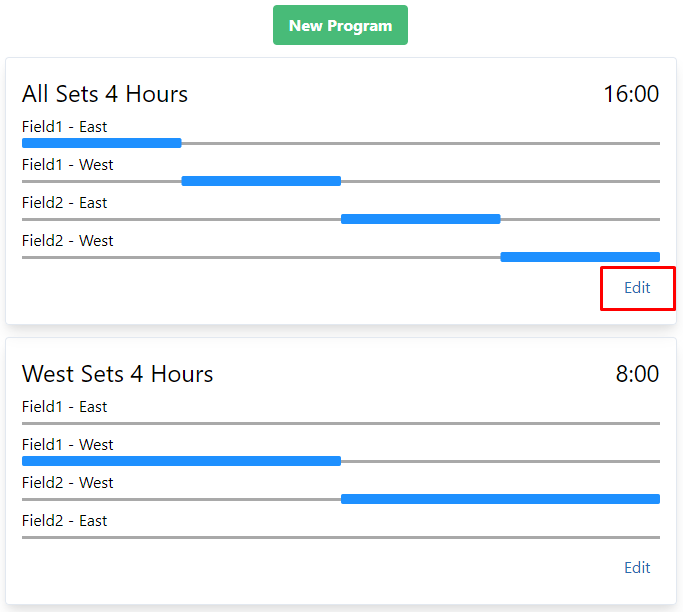The image size is (683, 612).
Task: Select the All Sets 4 Hours title
Action: click(x=105, y=95)
